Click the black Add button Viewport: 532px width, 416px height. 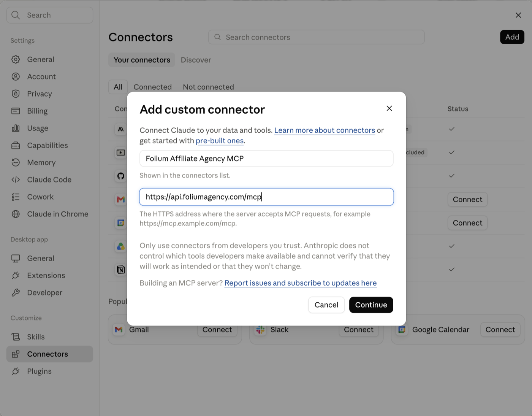pos(512,37)
